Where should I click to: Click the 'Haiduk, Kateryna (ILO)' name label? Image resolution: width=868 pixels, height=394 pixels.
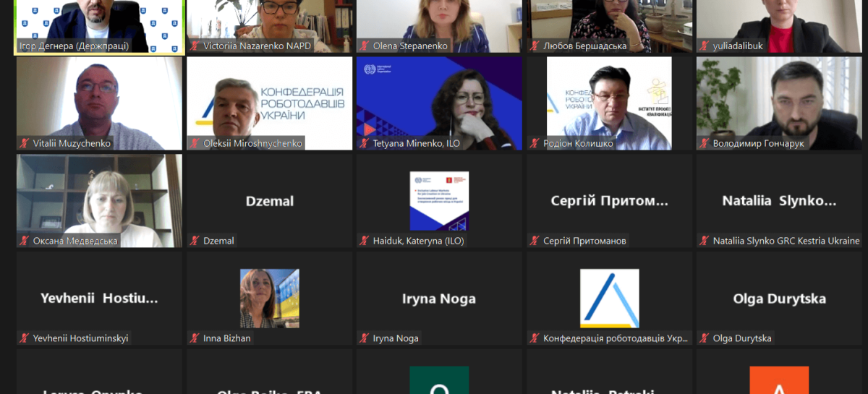point(419,241)
